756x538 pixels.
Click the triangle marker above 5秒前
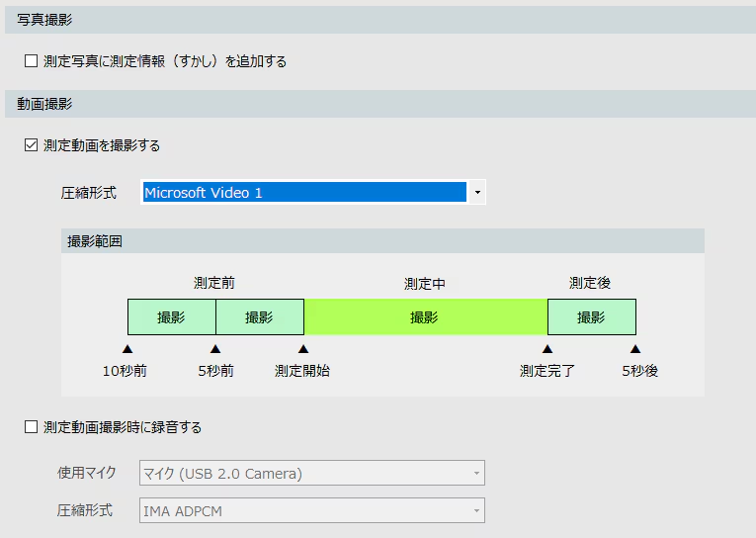(215, 349)
